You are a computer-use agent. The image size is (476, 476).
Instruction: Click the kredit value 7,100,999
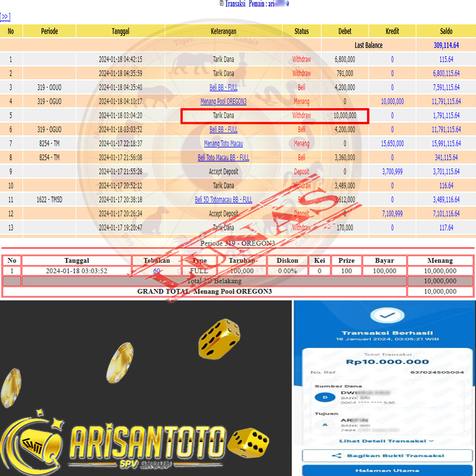[x=392, y=213]
